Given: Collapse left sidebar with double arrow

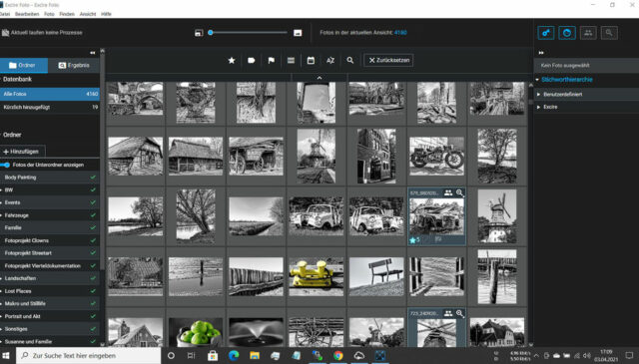Looking at the screenshot, I should pyautogui.click(x=93, y=53).
